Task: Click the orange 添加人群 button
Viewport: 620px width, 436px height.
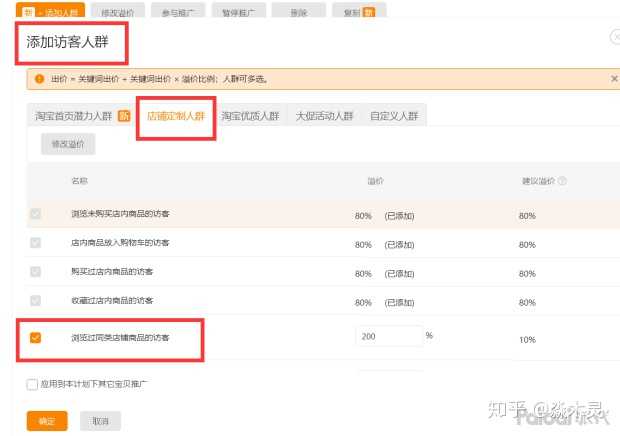Action: [50, 10]
